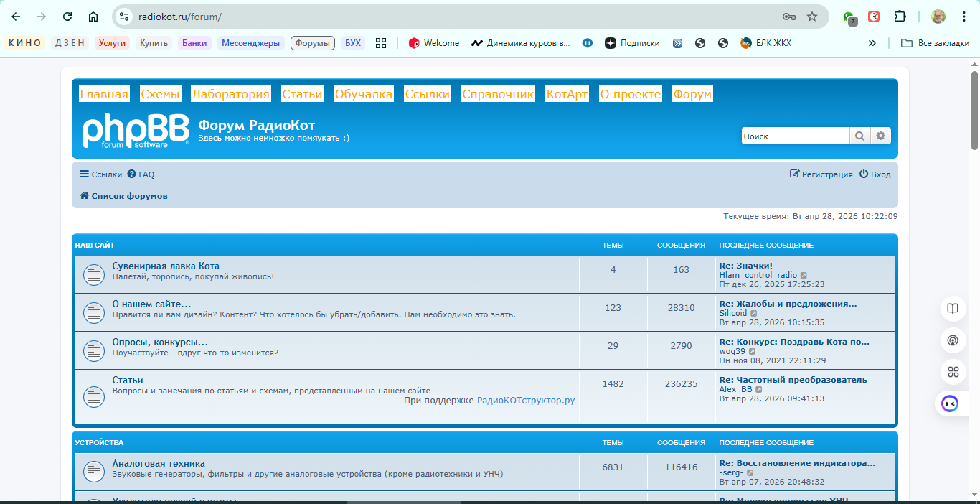Viewport: 980px width, 504px height.
Task: Go back to the previous page
Action: (16, 17)
